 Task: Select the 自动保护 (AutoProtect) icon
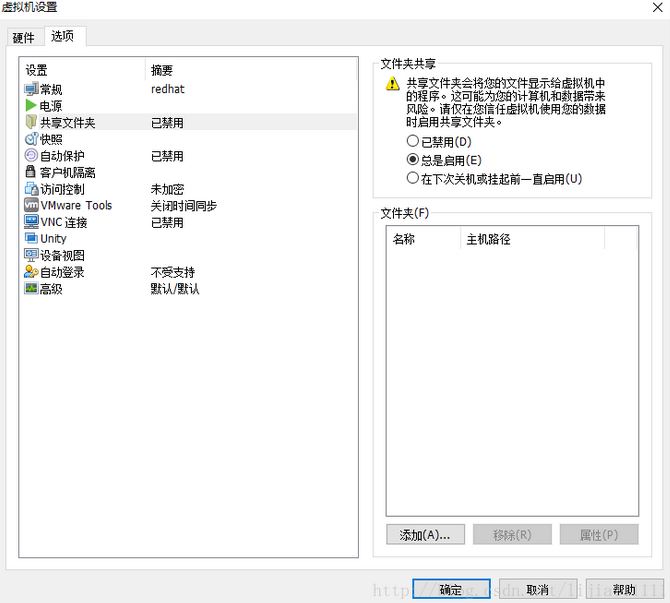pyautogui.click(x=31, y=156)
